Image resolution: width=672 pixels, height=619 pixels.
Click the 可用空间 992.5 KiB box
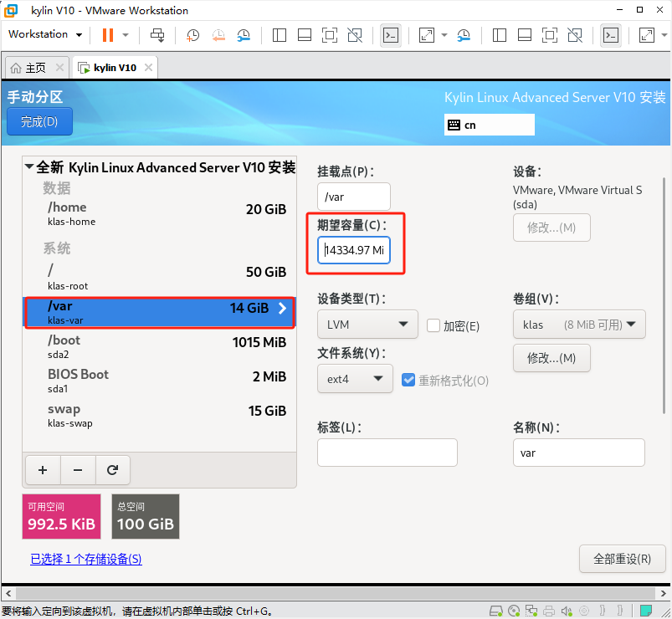tap(61, 516)
